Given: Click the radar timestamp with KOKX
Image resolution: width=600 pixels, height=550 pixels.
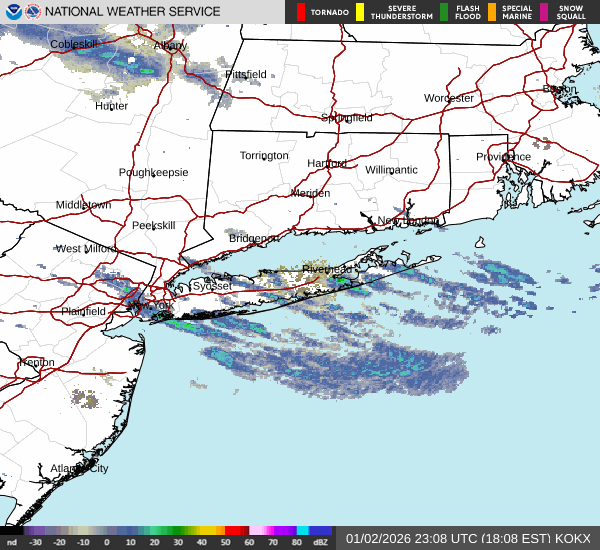Looking at the screenshot, I should [x=467, y=538].
